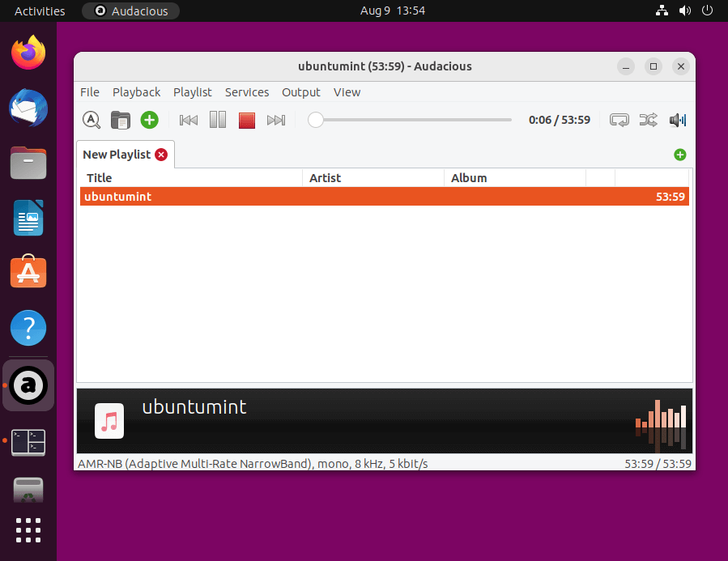Click the 0:06 / 53:59 time display

(560, 120)
